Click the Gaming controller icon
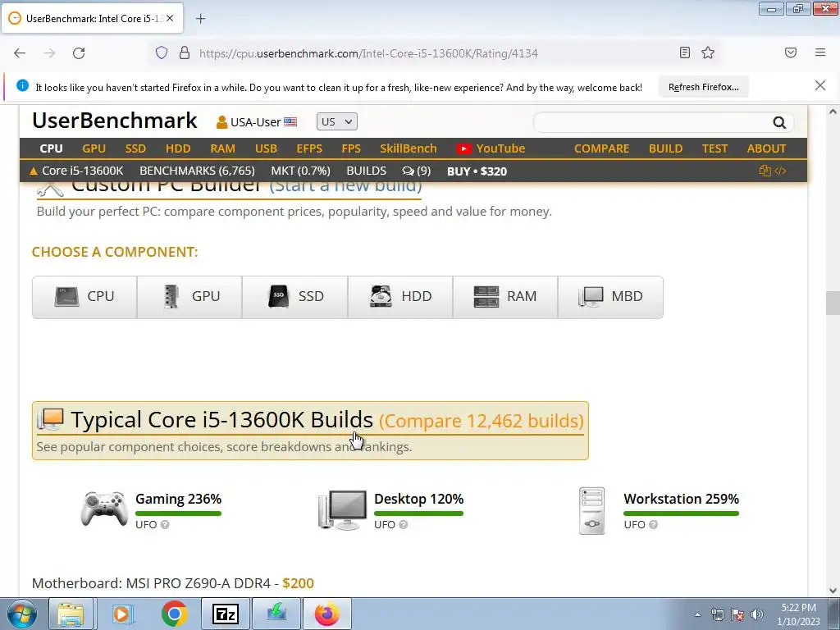Viewport: 840px width, 630px height. tap(104, 509)
